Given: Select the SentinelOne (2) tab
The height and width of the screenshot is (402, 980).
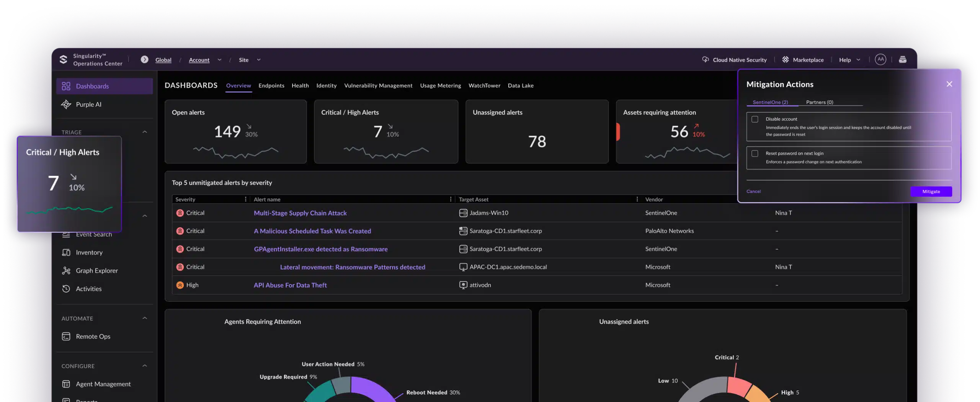Looking at the screenshot, I should click(x=770, y=102).
